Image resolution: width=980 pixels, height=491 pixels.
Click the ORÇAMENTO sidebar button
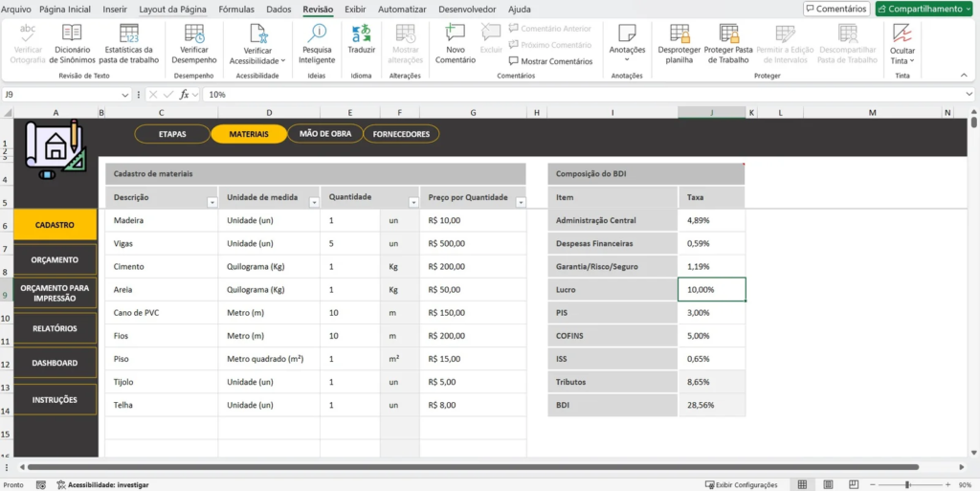tap(55, 259)
